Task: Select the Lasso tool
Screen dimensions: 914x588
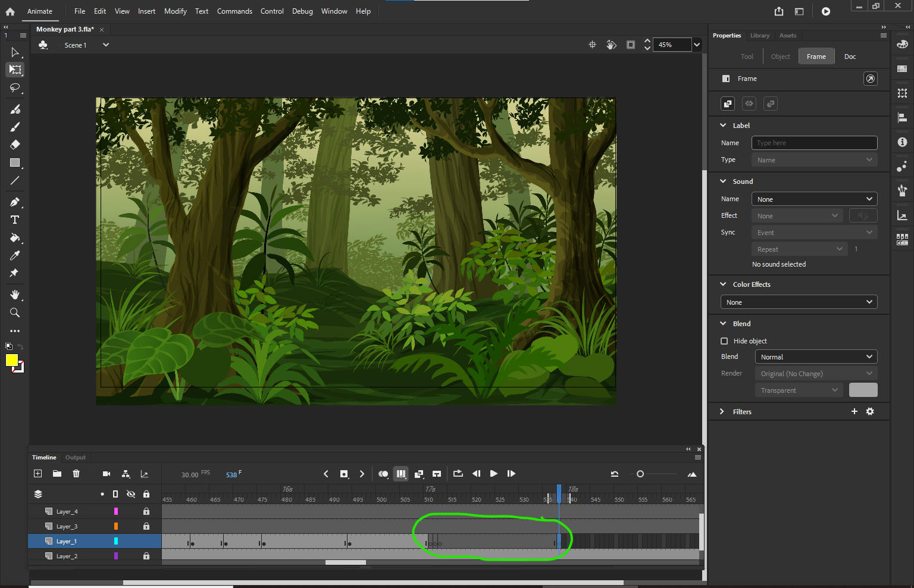Action: click(x=15, y=88)
